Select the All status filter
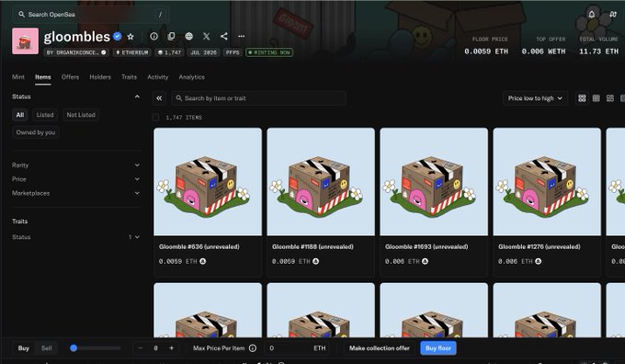 pos(20,115)
